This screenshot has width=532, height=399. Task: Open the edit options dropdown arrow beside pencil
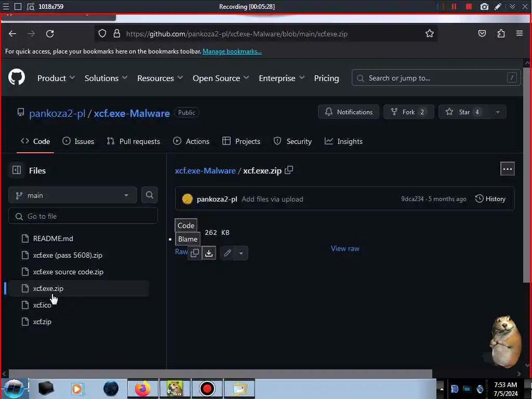point(241,253)
